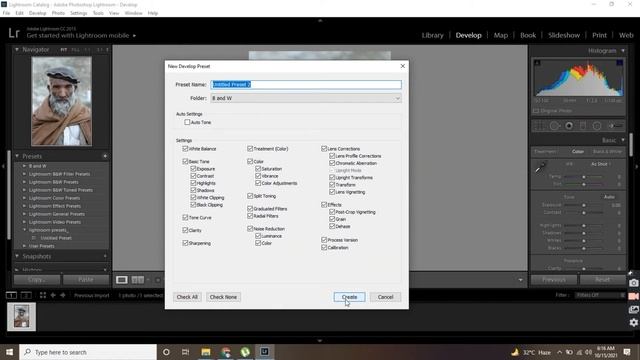Image resolution: width=640 pixels, height=360 pixels.
Task: Click the Create button
Action: point(349,297)
